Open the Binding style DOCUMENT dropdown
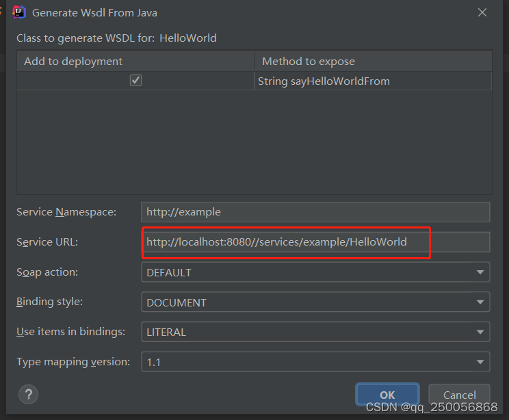 point(315,302)
